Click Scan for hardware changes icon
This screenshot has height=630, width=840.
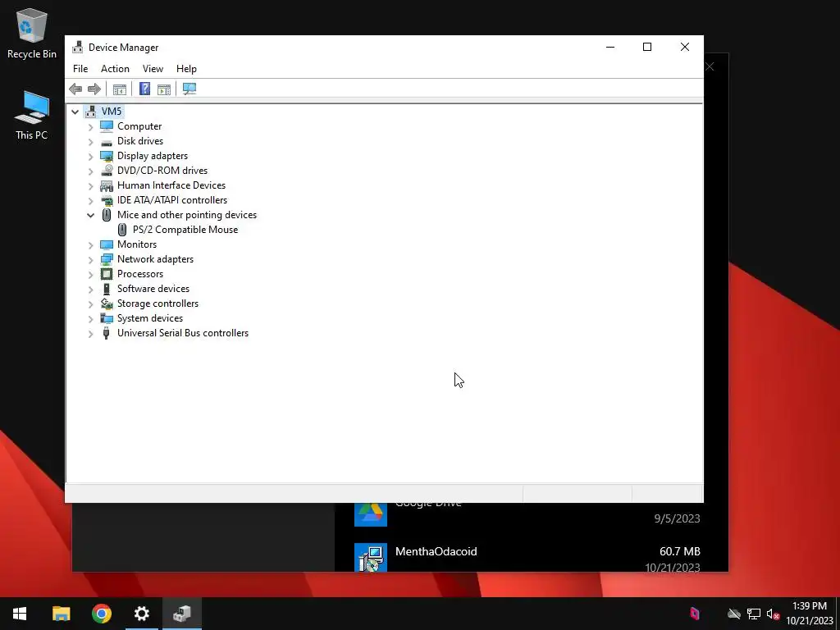coord(189,89)
